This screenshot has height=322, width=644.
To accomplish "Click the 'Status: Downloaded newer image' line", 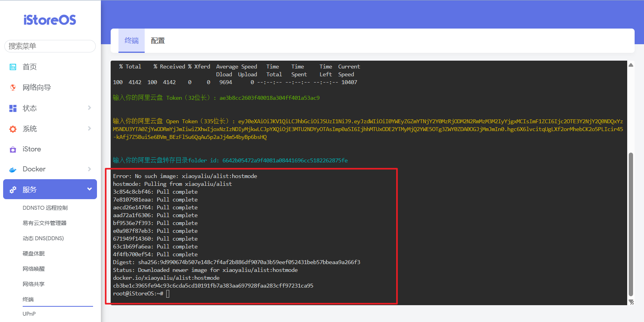I will tap(205, 270).
